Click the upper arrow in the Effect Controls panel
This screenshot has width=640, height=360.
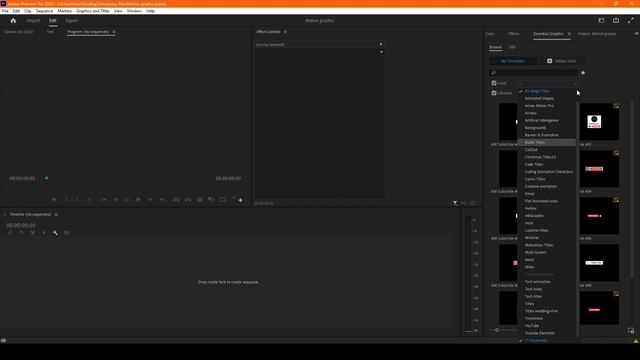coord(381,44)
